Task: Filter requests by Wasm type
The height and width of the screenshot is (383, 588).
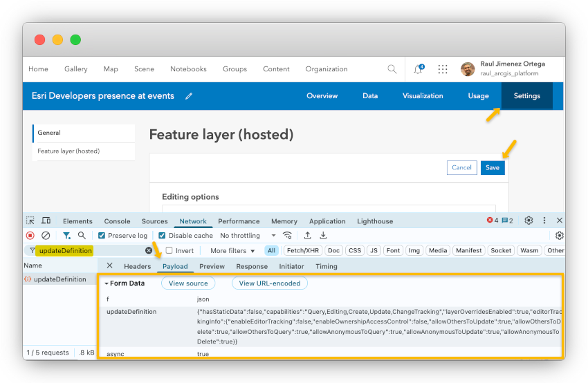Action: [x=529, y=250]
